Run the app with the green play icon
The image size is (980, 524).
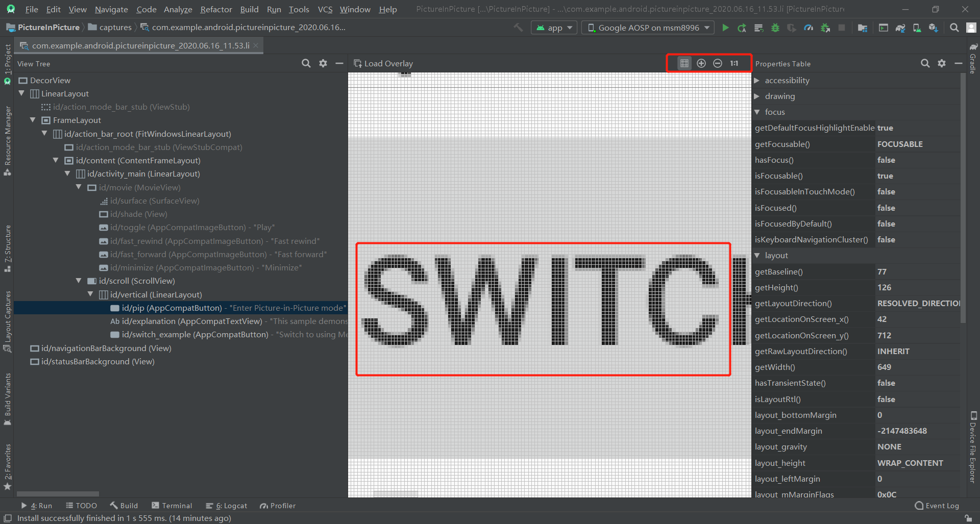(x=725, y=28)
